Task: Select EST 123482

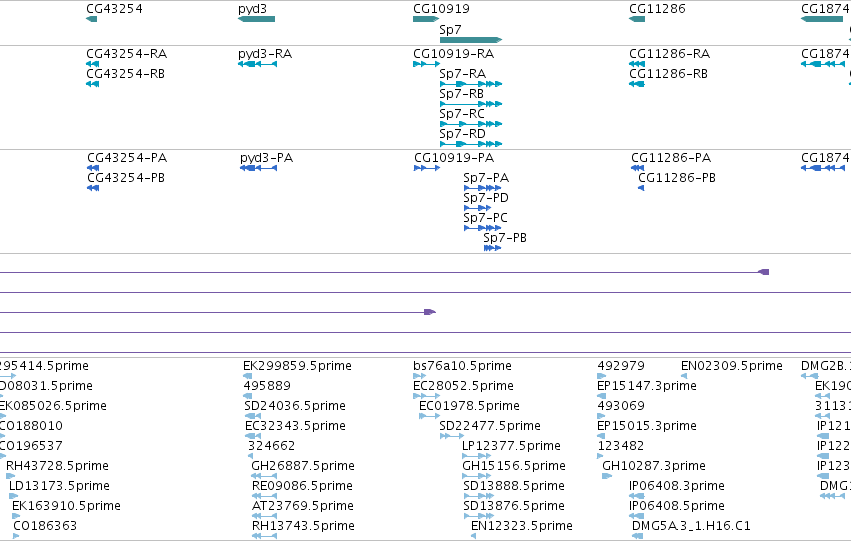Action: pyautogui.click(x=620, y=446)
